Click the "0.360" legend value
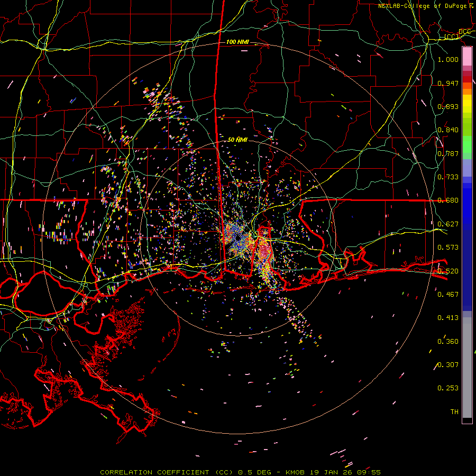476x476 pixels. [448, 342]
